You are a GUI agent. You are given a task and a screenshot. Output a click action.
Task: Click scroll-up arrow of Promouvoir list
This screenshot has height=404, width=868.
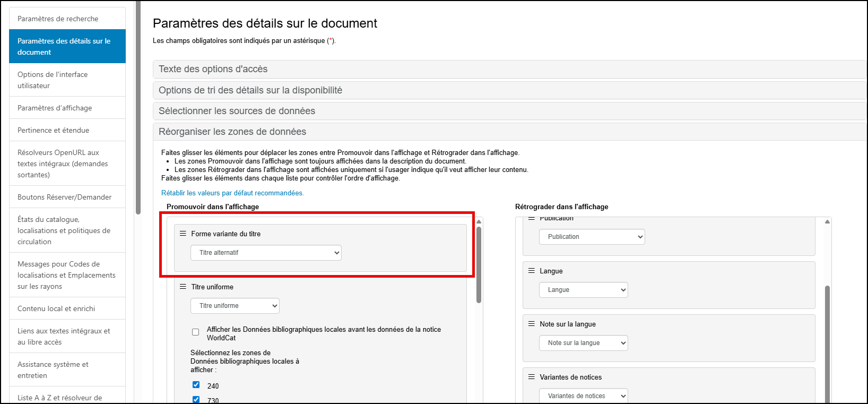tap(479, 222)
